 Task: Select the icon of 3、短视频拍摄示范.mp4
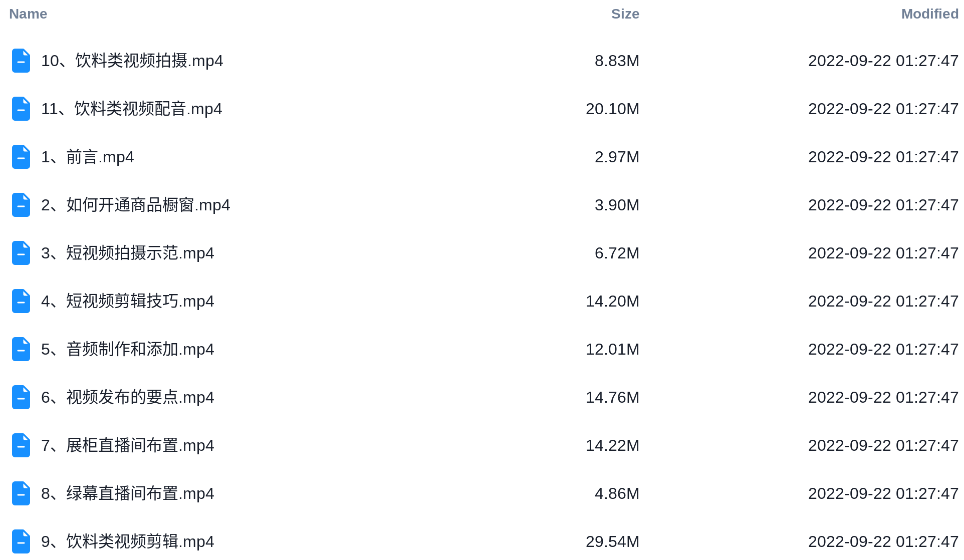tap(21, 253)
